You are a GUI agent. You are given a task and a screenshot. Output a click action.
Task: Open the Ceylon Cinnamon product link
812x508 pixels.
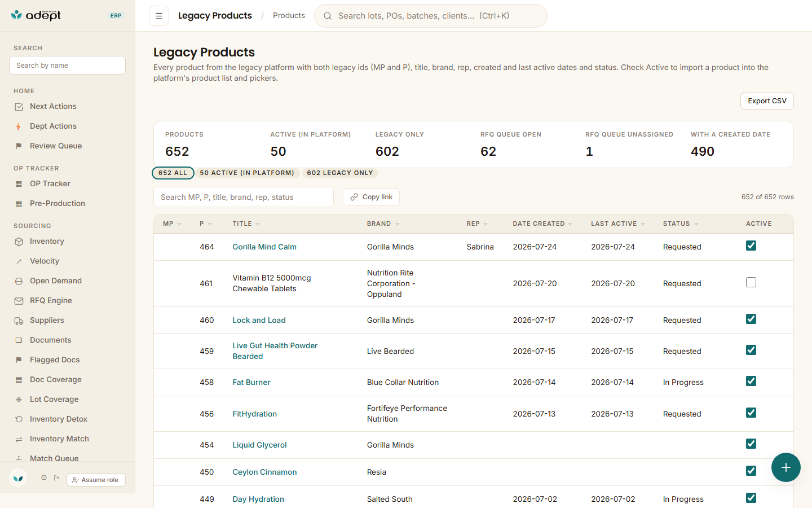click(x=264, y=472)
